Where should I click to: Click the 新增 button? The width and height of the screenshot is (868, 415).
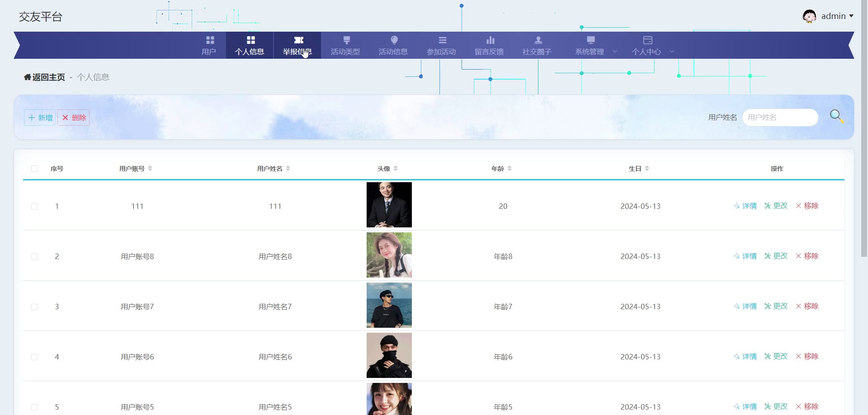tap(40, 118)
